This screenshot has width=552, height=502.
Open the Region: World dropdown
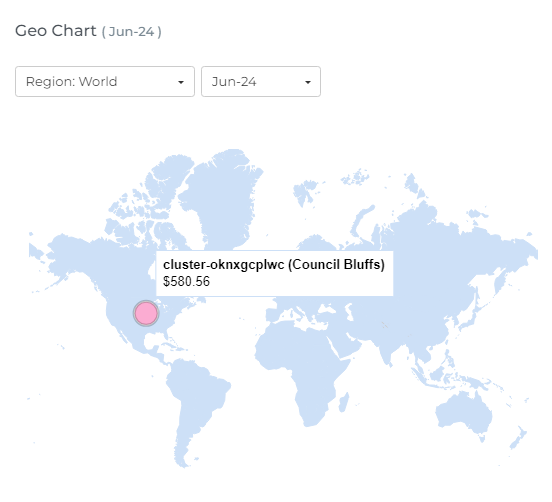pos(105,81)
